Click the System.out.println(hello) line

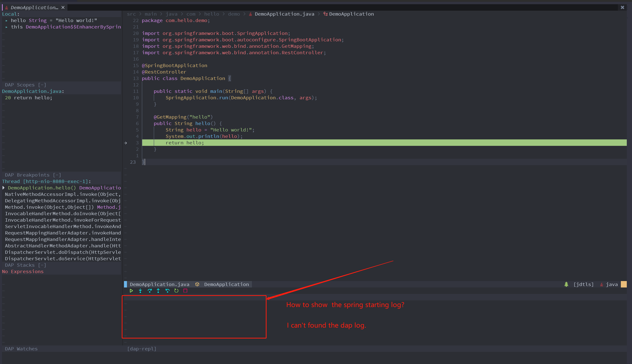(x=204, y=136)
